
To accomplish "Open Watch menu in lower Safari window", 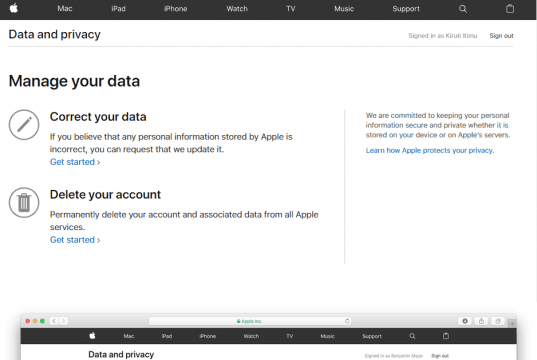I will [x=251, y=336].
